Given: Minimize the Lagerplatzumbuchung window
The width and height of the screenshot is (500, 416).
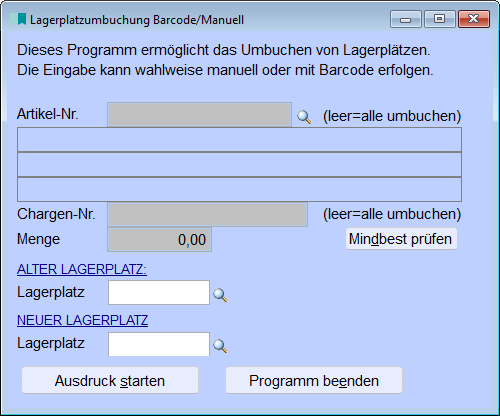Looking at the screenshot, I should 406,19.
